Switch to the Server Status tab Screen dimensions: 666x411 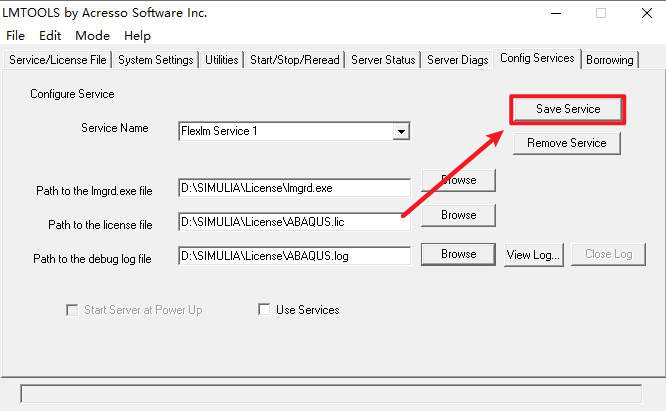coord(383,60)
